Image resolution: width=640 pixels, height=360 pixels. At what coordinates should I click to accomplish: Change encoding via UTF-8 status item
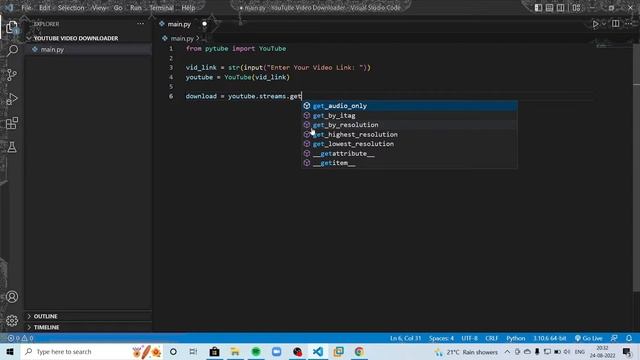tap(469, 338)
